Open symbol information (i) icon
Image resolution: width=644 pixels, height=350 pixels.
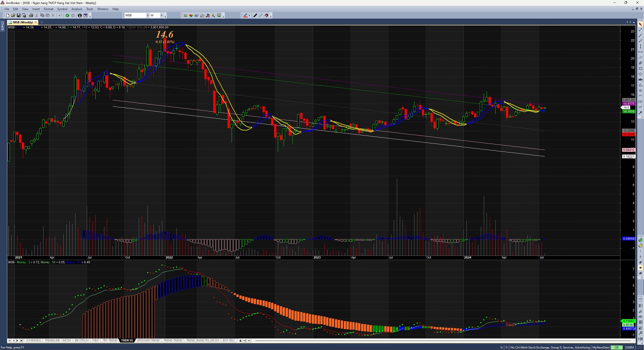point(80,16)
